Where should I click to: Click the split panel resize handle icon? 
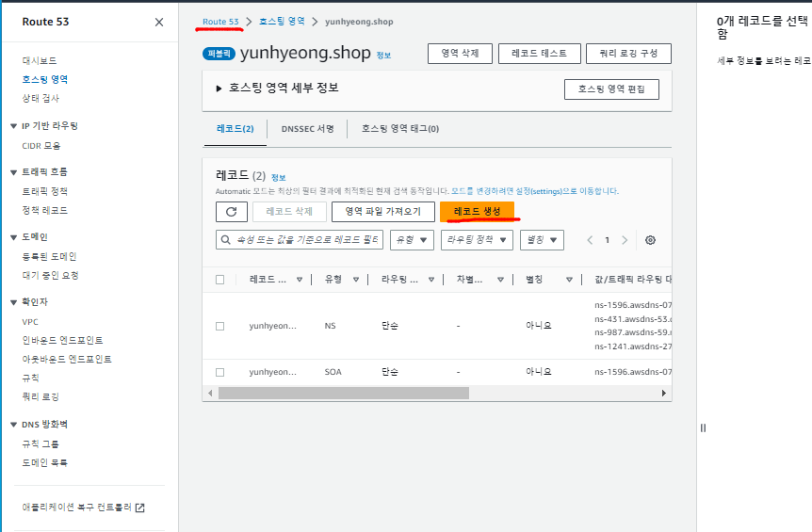pyautogui.click(x=704, y=428)
